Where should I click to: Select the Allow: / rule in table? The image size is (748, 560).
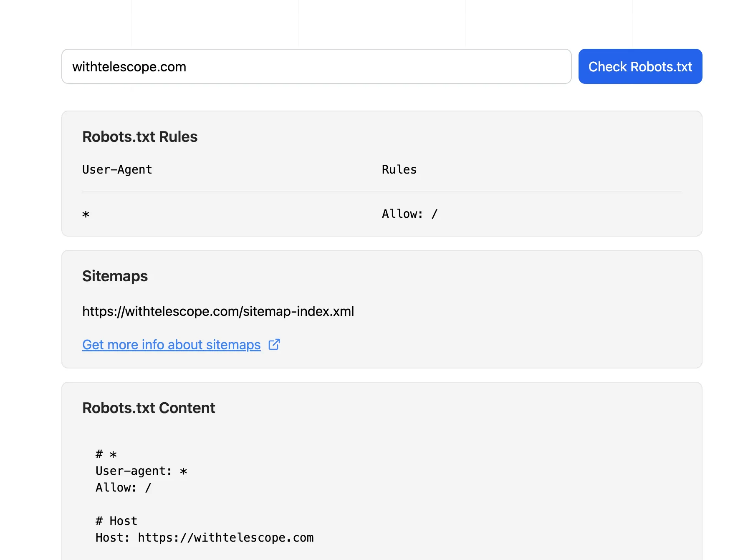click(410, 214)
